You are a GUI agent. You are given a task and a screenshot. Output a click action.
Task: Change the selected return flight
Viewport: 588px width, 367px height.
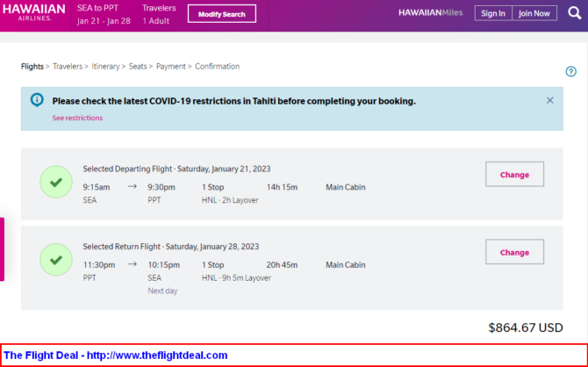click(514, 252)
